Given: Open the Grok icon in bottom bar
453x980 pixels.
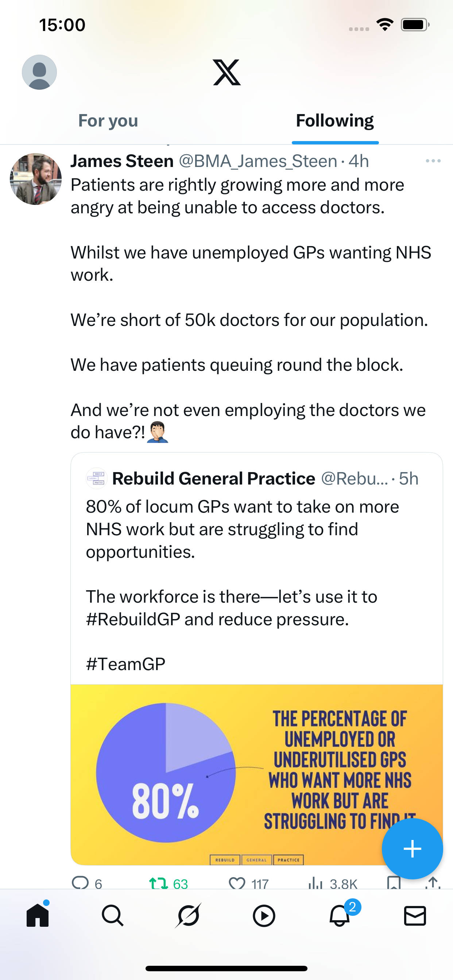Looking at the screenshot, I should (188, 916).
